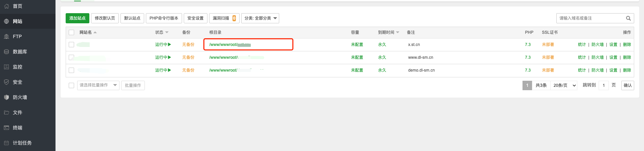The width and height of the screenshot is (644, 151).
Task: Click the files folder sidebar icon
Action: tap(6, 112)
